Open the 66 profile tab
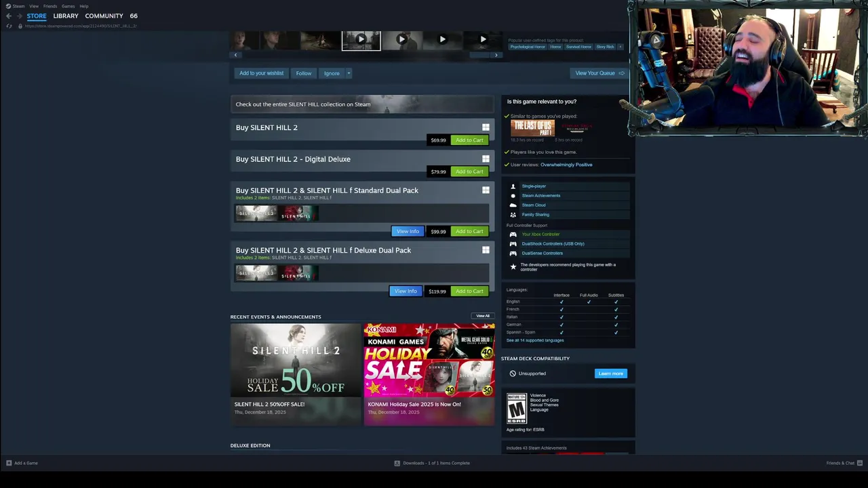The image size is (868, 488). coord(134,16)
